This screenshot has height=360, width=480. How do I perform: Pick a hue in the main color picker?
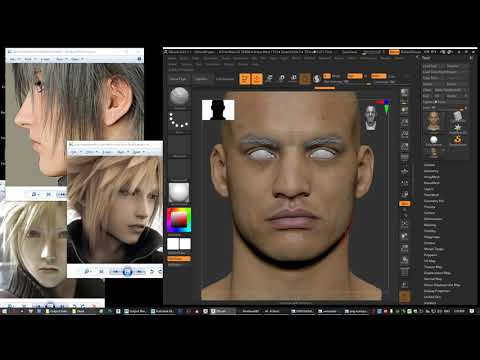179,220
